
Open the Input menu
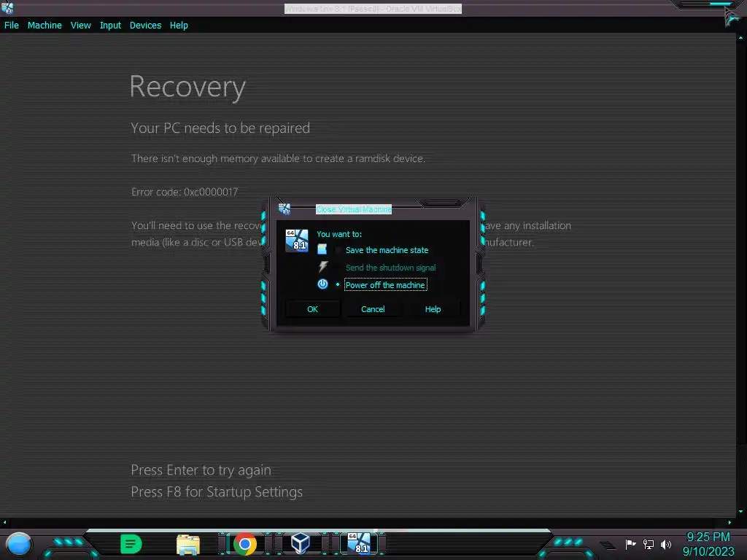click(x=110, y=26)
